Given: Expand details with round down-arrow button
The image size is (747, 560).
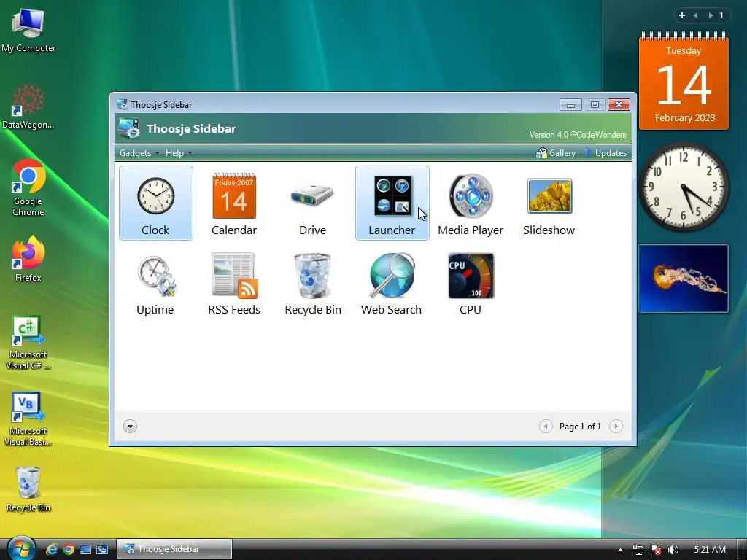Looking at the screenshot, I should point(130,426).
